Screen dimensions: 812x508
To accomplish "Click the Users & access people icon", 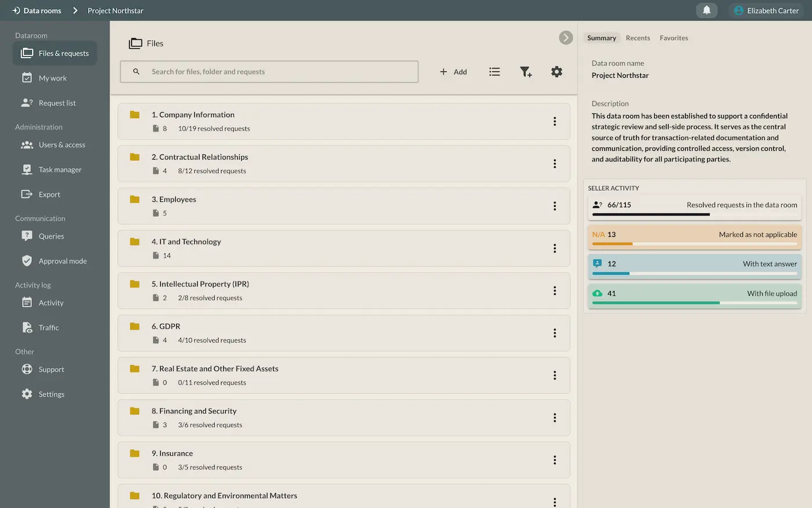I will tap(27, 145).
